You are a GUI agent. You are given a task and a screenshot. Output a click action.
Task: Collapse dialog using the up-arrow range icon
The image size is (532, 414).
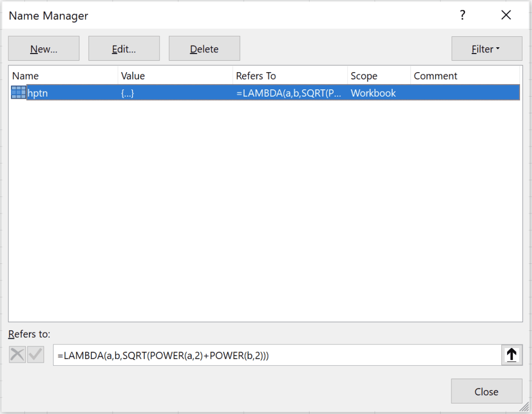click(511, 355)
